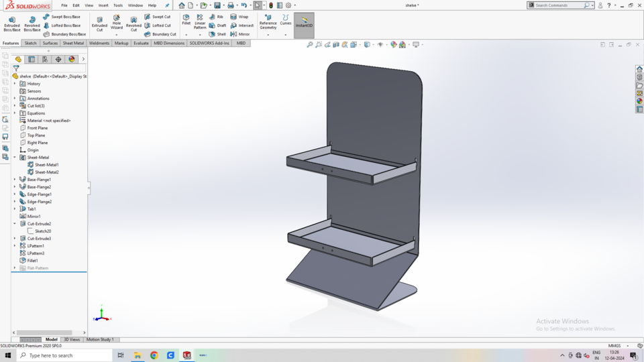
Task: Click the Rebuild traffic light icon
Action: (x=271, y=5)
